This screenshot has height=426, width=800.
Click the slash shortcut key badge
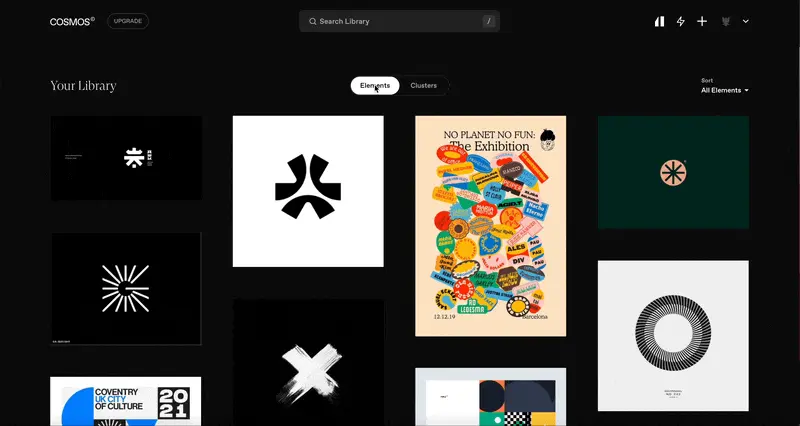coord(489,21)
